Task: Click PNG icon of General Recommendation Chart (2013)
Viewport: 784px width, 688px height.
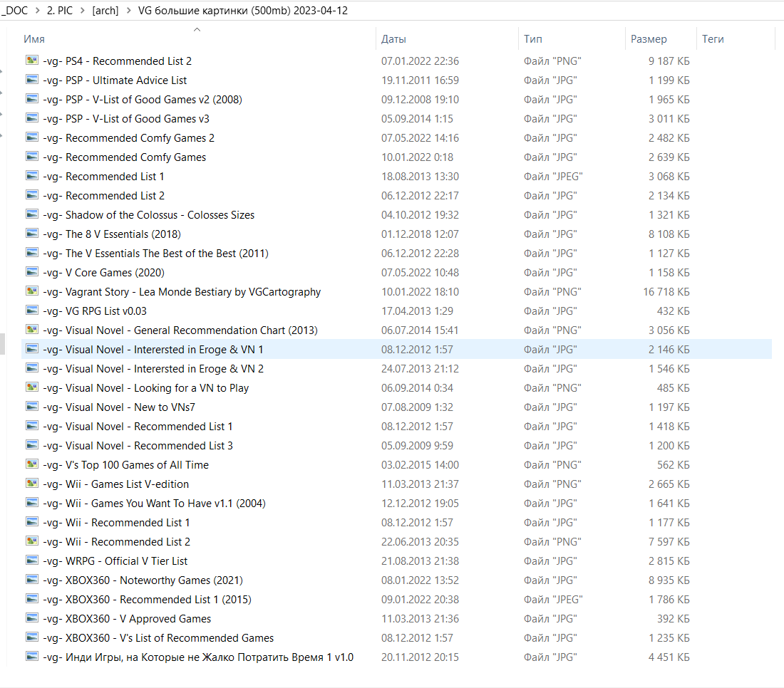Action: pos(32,330)
